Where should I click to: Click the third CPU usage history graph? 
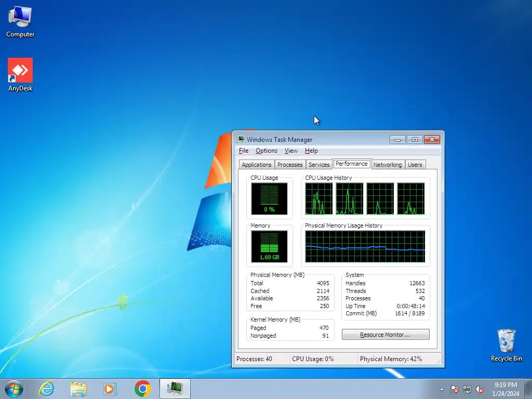point(380,199)
